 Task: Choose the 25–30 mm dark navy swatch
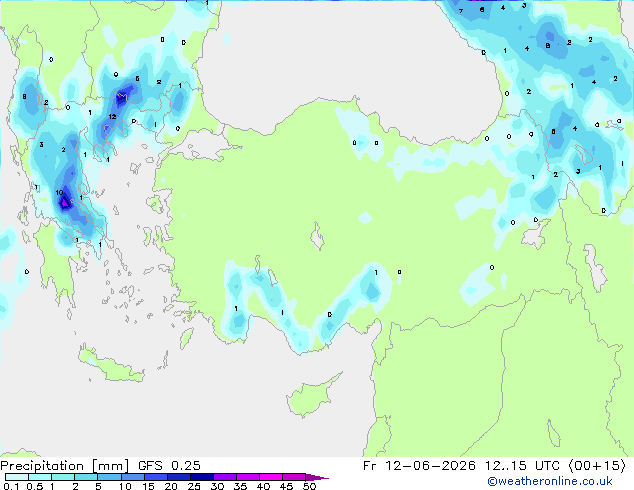point(202,477)
